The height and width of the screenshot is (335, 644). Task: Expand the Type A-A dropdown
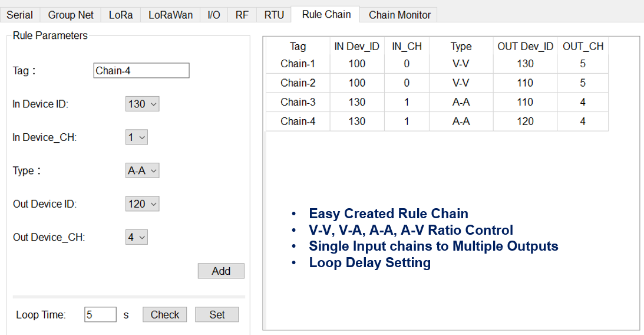click(142, 170)
